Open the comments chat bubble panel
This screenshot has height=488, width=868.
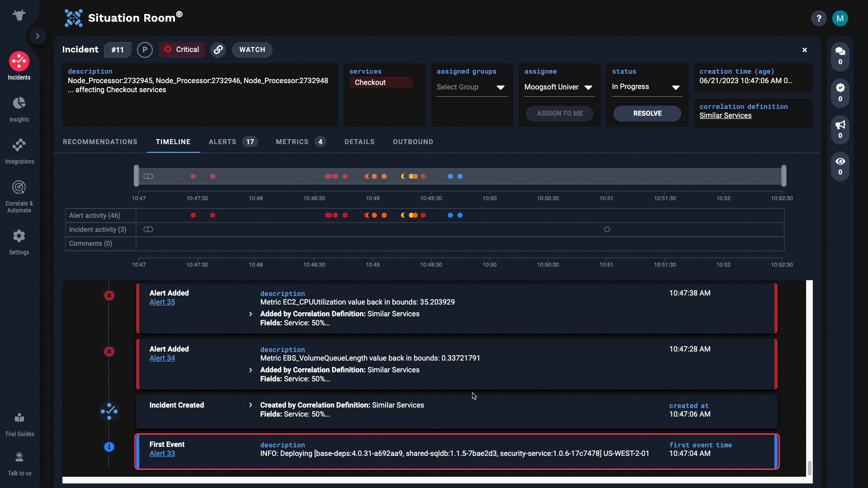pos(840,56)
